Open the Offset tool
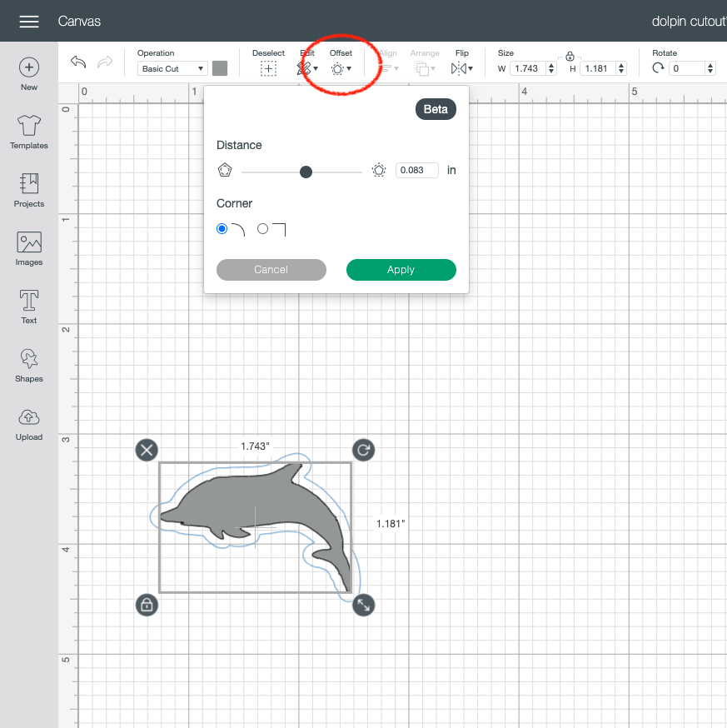This screenshot has width=727, height=728. click(341, 68)
